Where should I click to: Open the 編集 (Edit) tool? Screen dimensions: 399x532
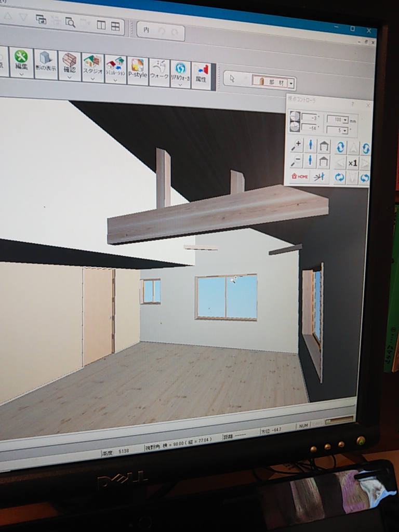21,61
